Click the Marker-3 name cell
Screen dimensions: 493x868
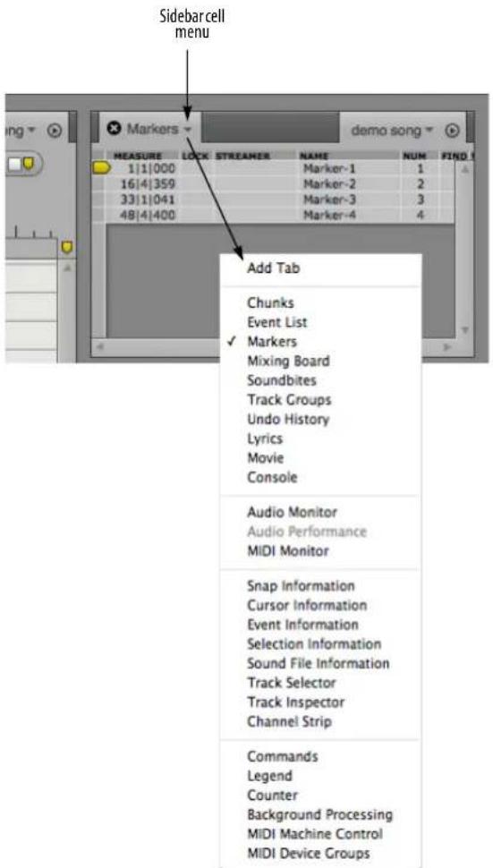pos(329,200)
